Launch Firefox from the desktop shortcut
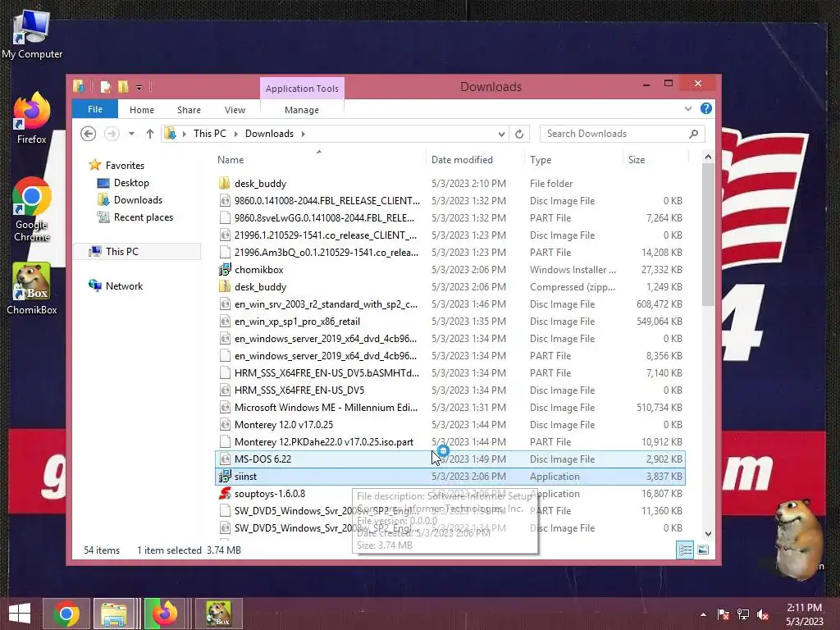The height and width of the screenshot is (630, 840). click(32, 118)
